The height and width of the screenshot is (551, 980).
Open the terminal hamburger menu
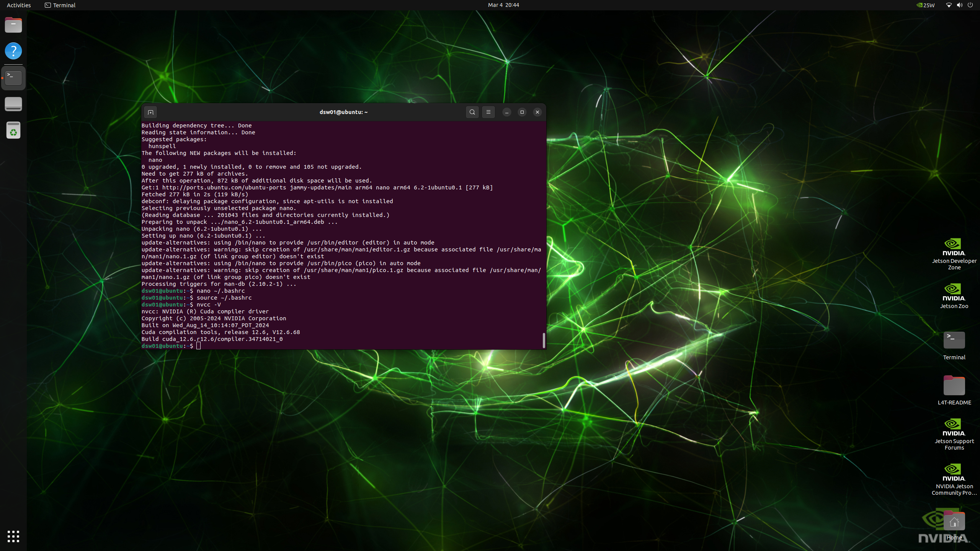(488, 112)
